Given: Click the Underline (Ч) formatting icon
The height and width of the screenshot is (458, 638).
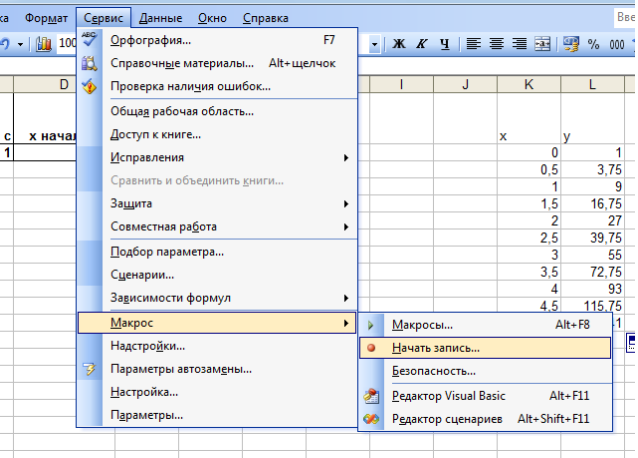Looking at the screenshot, I should (x=445, y=44).
